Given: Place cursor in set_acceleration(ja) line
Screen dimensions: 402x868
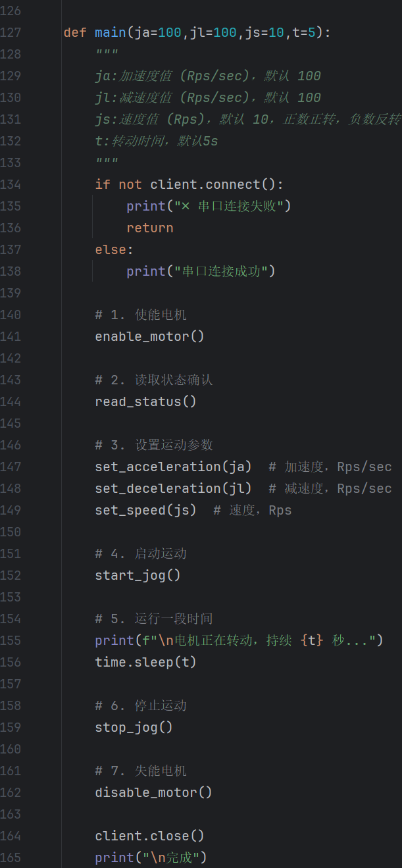Looking at the screenshot, I should click(173, 467).
